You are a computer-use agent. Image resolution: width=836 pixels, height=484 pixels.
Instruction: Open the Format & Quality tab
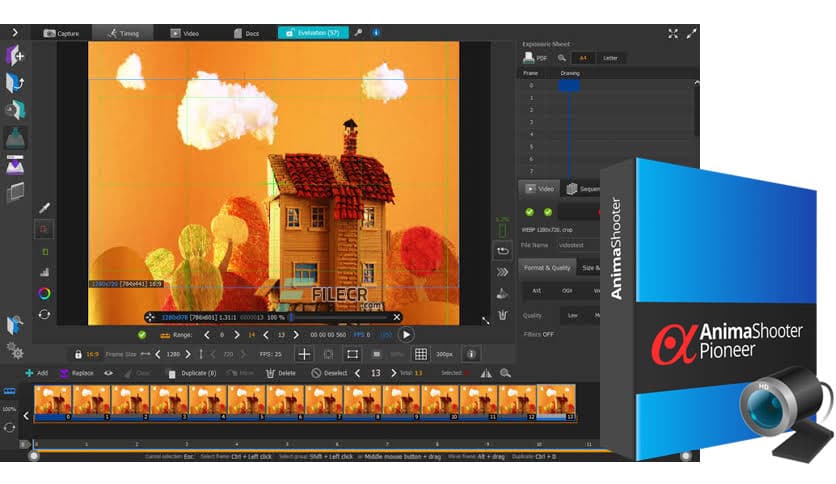pos(547,268)
